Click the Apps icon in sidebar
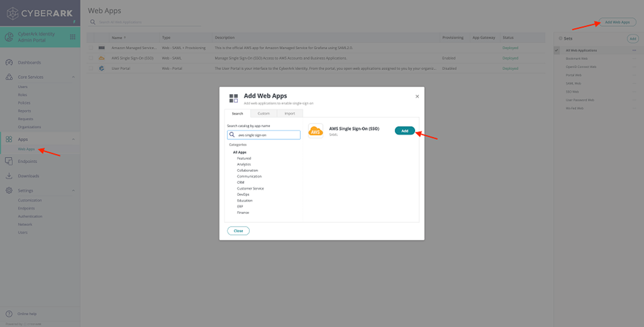Image resolution: width=644 pixels, height=327 pixels. point(9,139)
